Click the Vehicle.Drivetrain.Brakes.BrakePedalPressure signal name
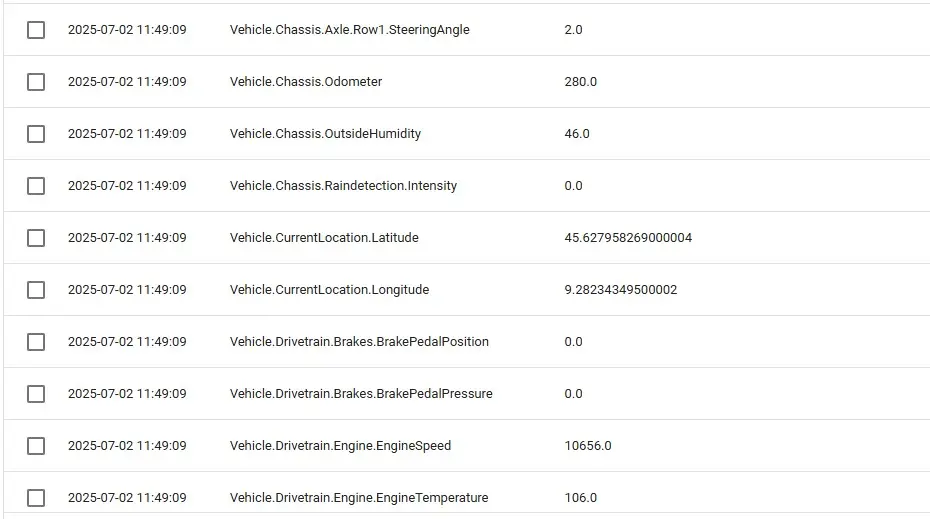 tap(361, 394)
